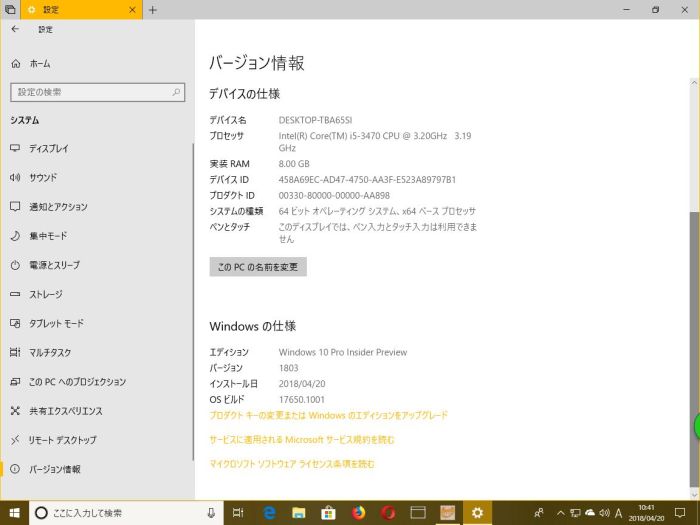Click the back arrow in Settings

click(15, 30)
